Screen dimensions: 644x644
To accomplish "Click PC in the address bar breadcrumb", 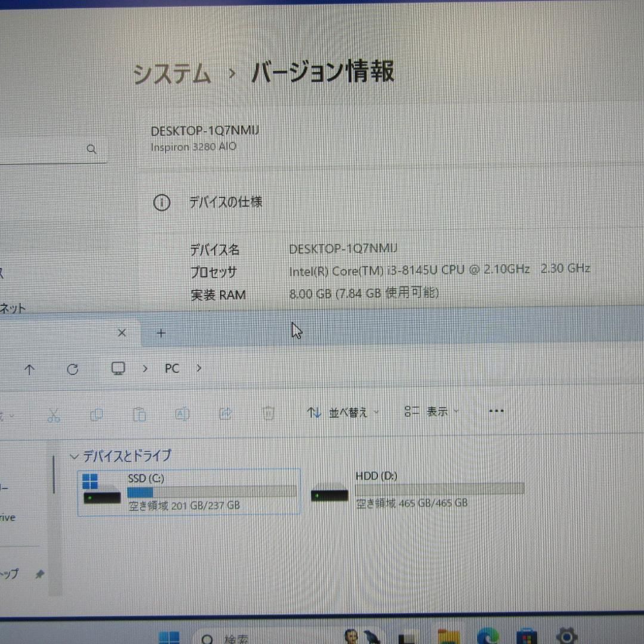I will 171,369.
